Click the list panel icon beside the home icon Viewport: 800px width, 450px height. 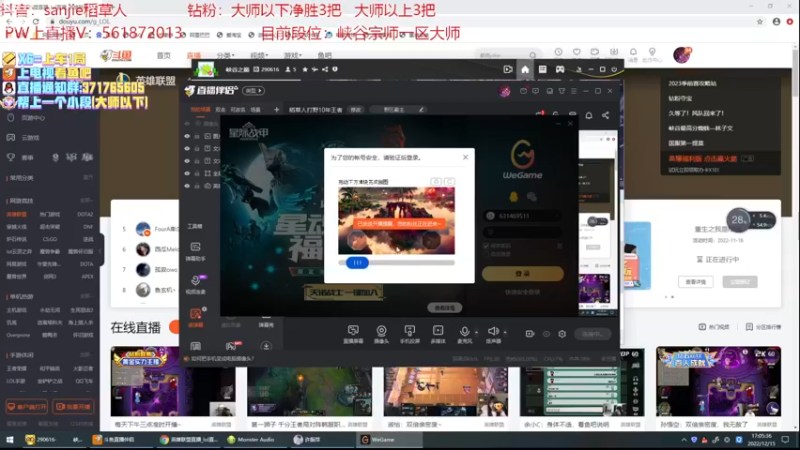point(542,69)
